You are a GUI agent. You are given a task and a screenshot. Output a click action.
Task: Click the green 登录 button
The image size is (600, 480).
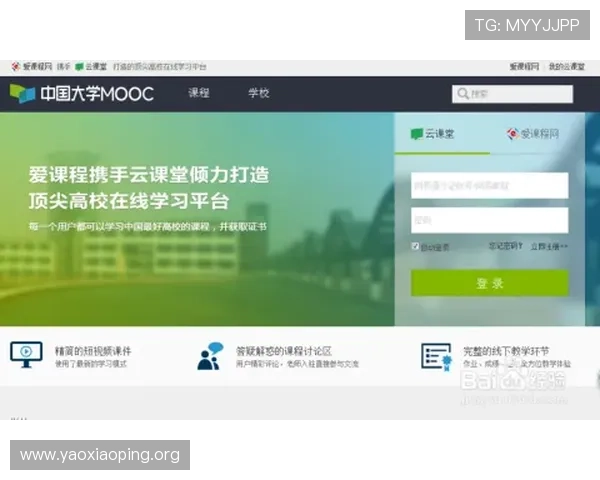[x=489, y=283]
